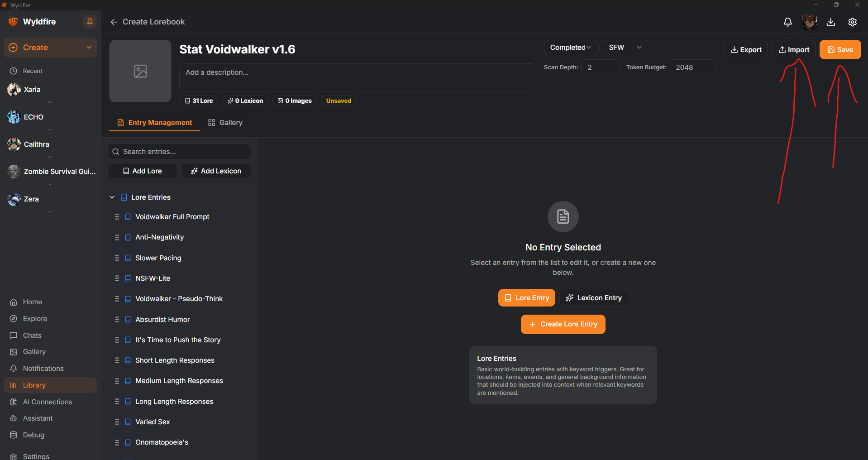
Task: Click drag handle for Short Length Responses
Action: [x=117, y=360]
